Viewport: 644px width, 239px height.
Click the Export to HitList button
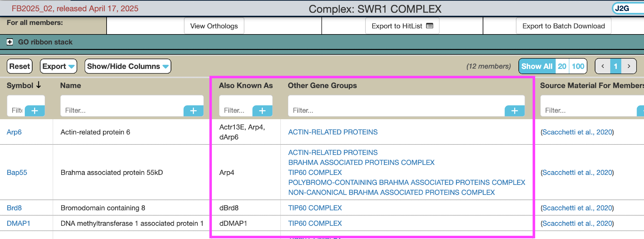pos(402,26)
